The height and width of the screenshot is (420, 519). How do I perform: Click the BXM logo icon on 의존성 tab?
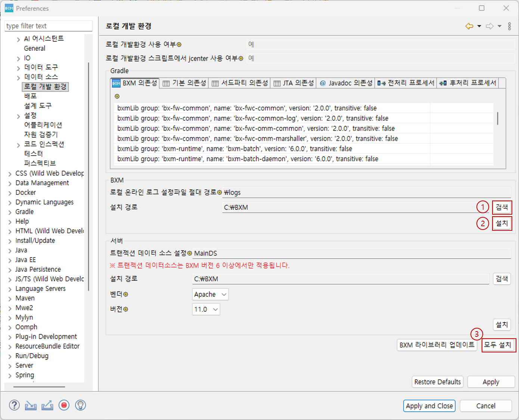116,83
